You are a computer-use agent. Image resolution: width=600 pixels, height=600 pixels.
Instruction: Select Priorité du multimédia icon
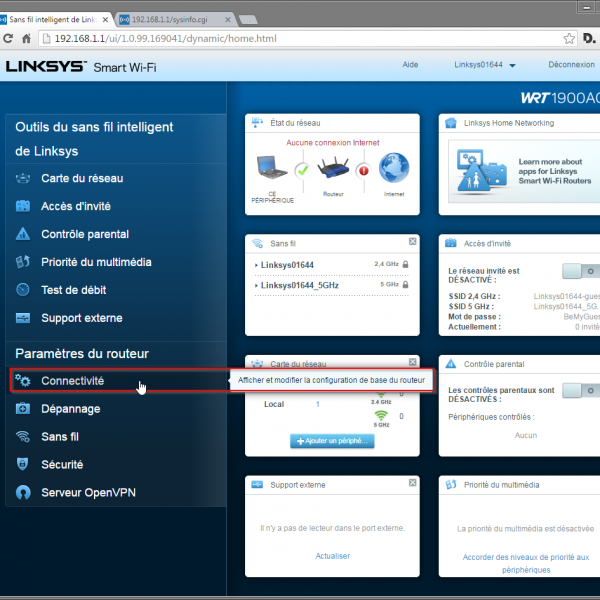click(x=23, y=263)
